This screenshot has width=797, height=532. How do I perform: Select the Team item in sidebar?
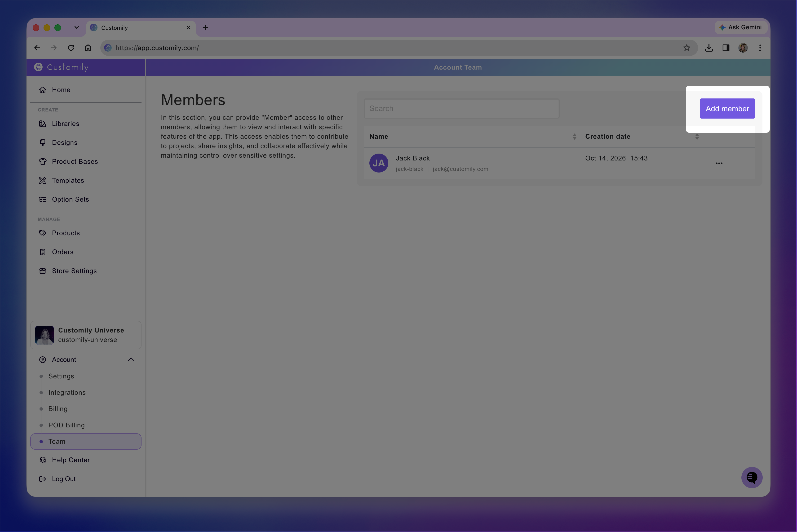pos(86,441)
